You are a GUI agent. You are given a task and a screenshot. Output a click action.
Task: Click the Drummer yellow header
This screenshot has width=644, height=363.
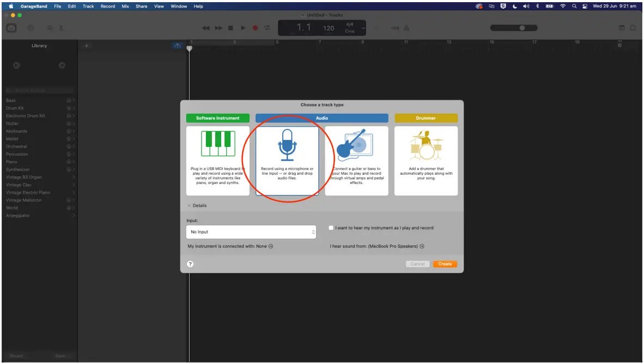tap(426, 118)
